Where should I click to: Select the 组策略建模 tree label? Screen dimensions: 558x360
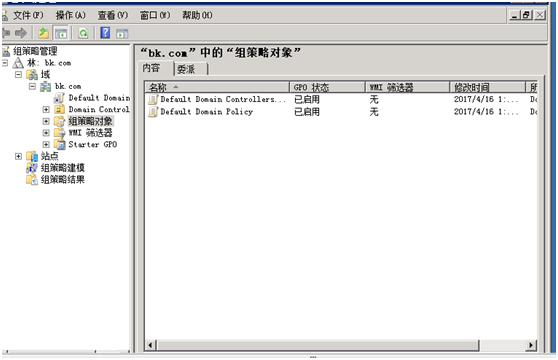coord(63,168)
